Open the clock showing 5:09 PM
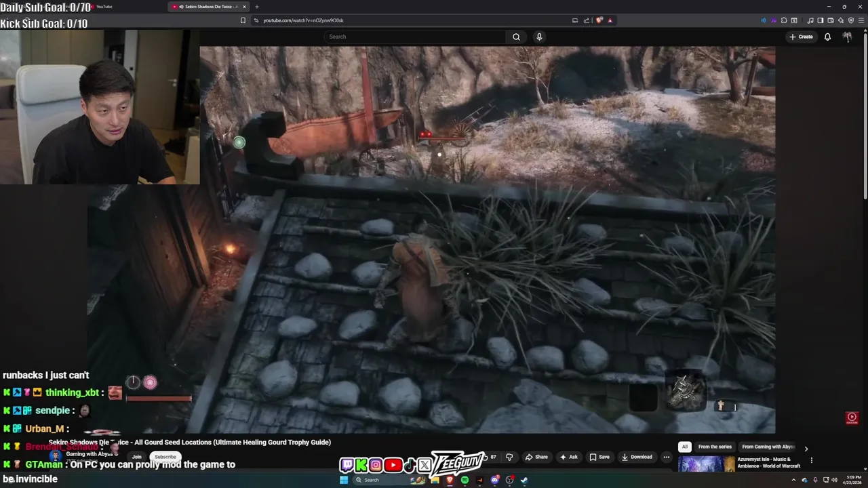Viewport: 868px width, 488px height. (x=852, y=480)
